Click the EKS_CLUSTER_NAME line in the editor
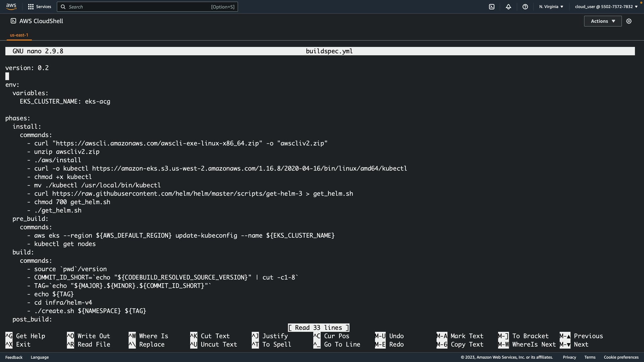The image size is (644, 362). click(x=65, y=102)
